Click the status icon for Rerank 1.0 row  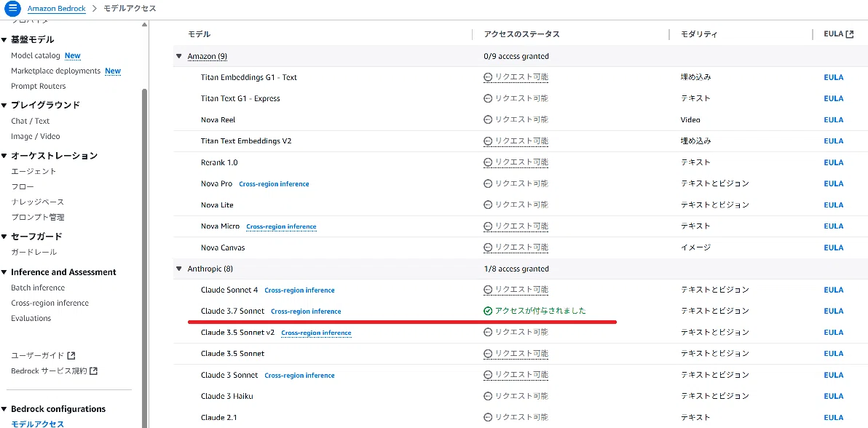click(488, 162)
